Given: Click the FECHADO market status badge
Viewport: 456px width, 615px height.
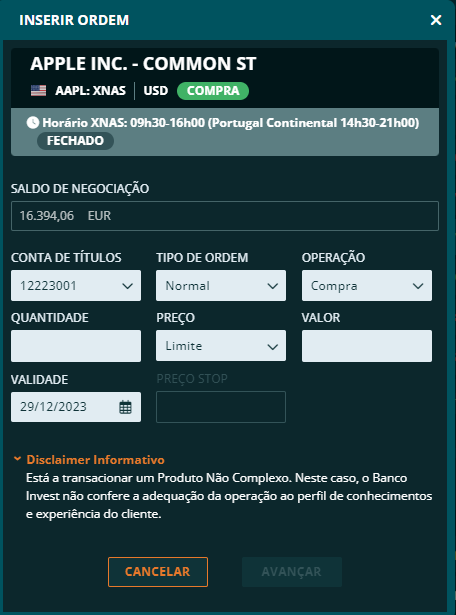Looking at the screenshot, I should pyautogui.click(x=75, y=141).
